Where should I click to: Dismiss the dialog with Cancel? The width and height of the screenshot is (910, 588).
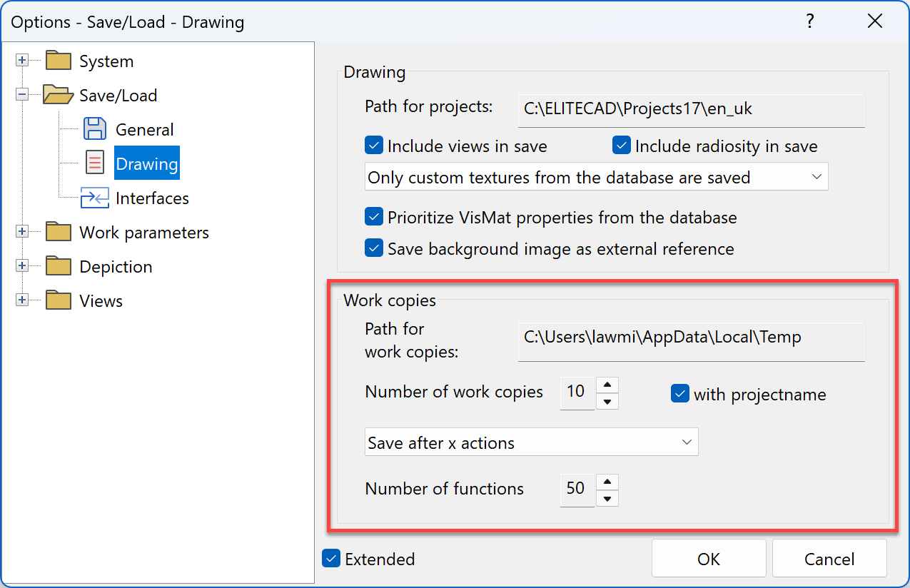click(x=829, y=558)
